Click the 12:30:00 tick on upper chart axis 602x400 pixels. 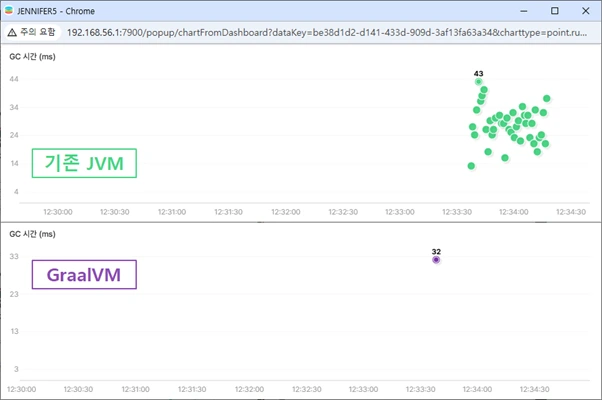coord(58,212)
